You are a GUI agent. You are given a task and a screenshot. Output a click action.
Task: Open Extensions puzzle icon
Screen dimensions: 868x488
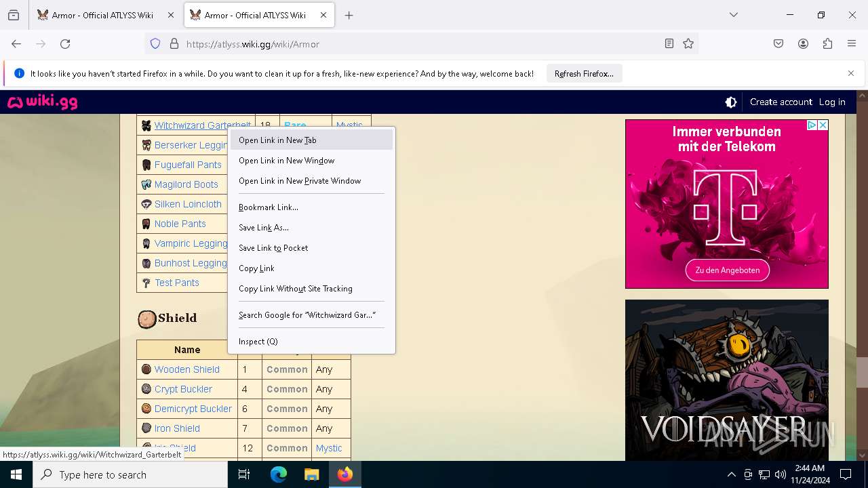click(827, 44)
